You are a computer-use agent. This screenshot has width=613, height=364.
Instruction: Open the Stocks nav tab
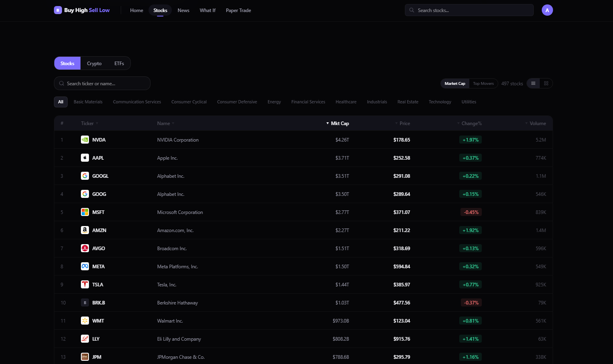pos(160,10)
